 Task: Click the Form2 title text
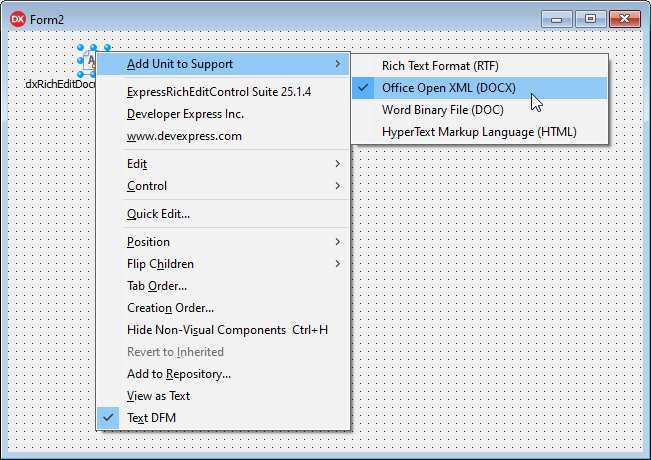tap(47, 20)
